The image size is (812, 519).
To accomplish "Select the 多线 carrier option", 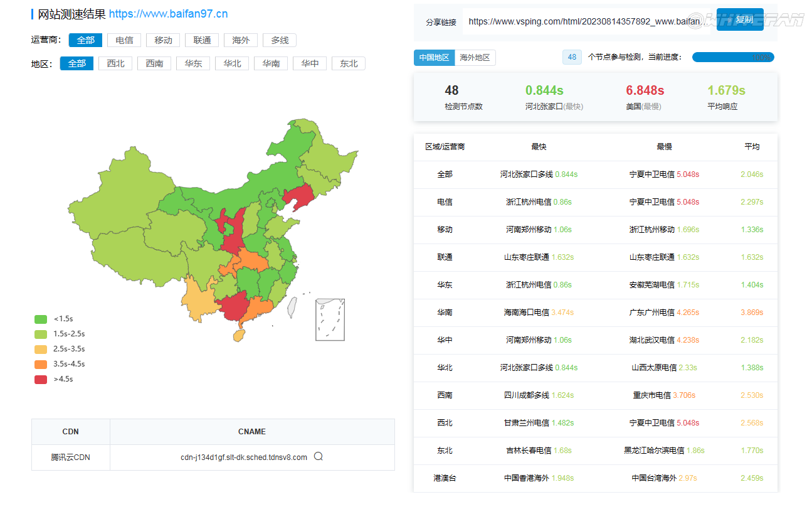I will tap(280, 40).
